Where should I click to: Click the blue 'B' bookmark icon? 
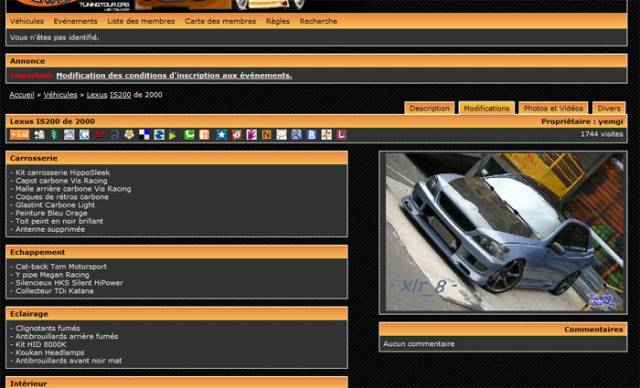pyautogui.click(x=312, y=135)
